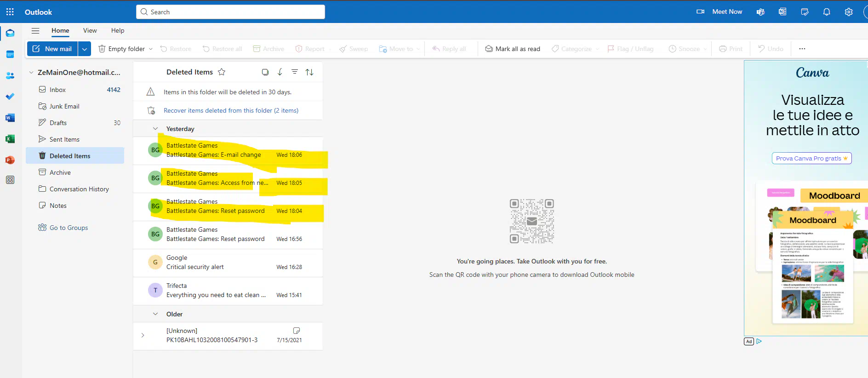Open the Conversation History folder
Screen dimensions: 868x378
coord(75,189)
